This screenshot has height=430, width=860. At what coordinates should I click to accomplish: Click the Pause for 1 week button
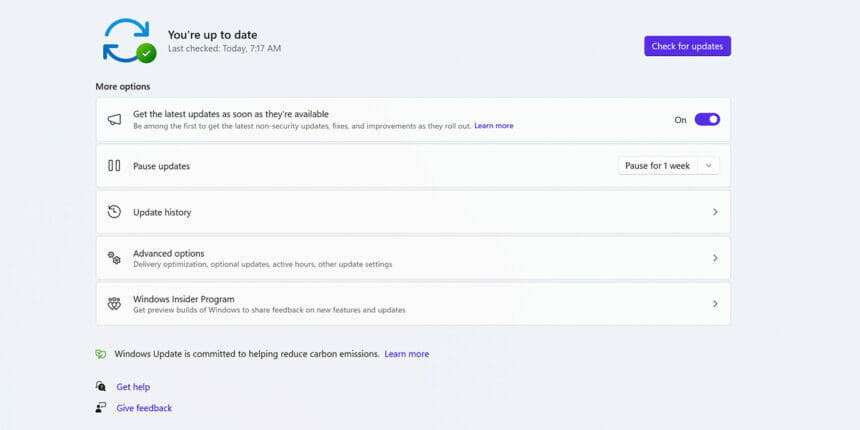[657, 166]
